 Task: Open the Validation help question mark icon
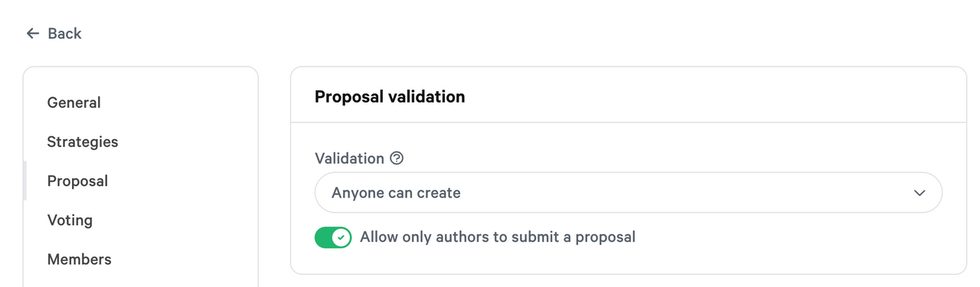397,158
